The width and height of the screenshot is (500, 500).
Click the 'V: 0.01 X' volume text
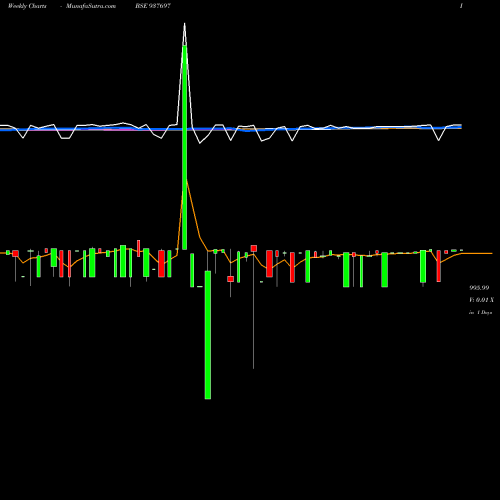[481, 300]
